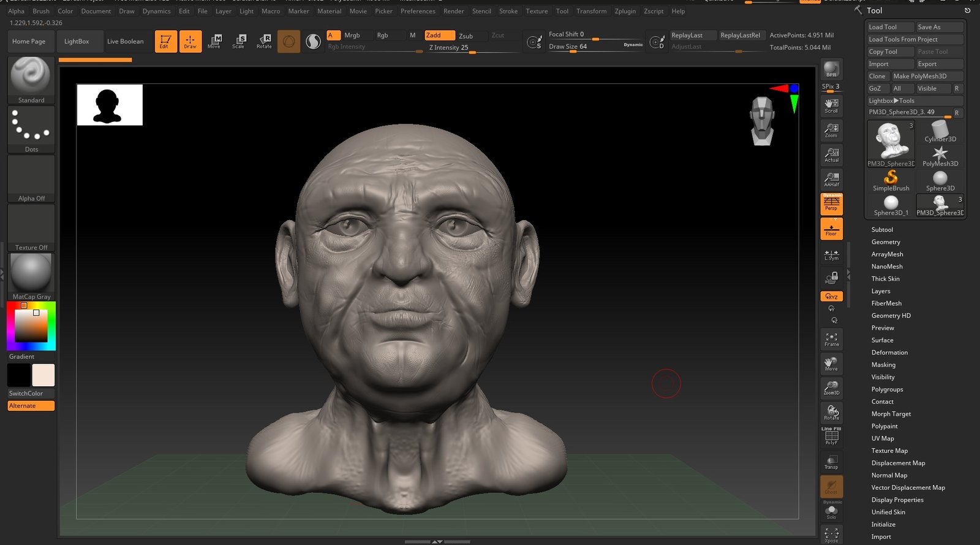Click the LightBox button
The image size is (980, 545).
coord(77,42)
